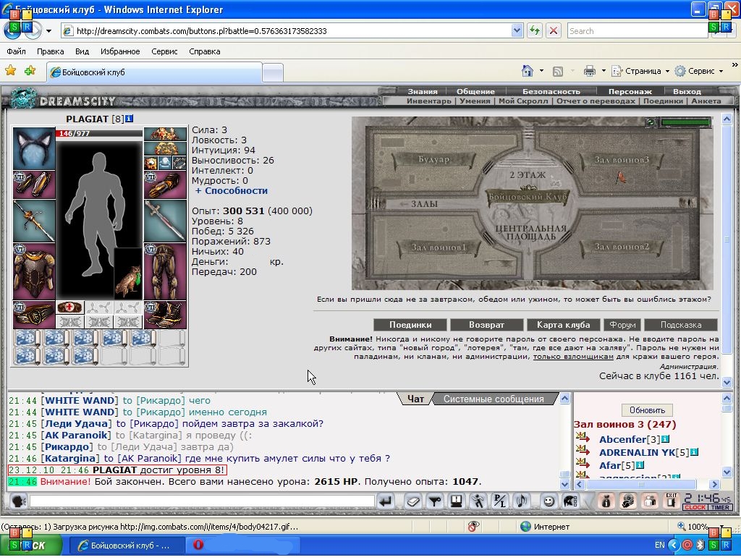Switch to Системные сообщения tab

pyautogui.click(x=494, y=399)
